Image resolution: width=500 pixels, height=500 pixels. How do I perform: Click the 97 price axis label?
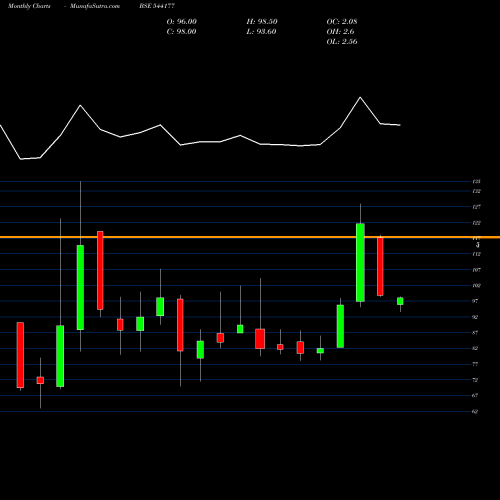(475, 301)
